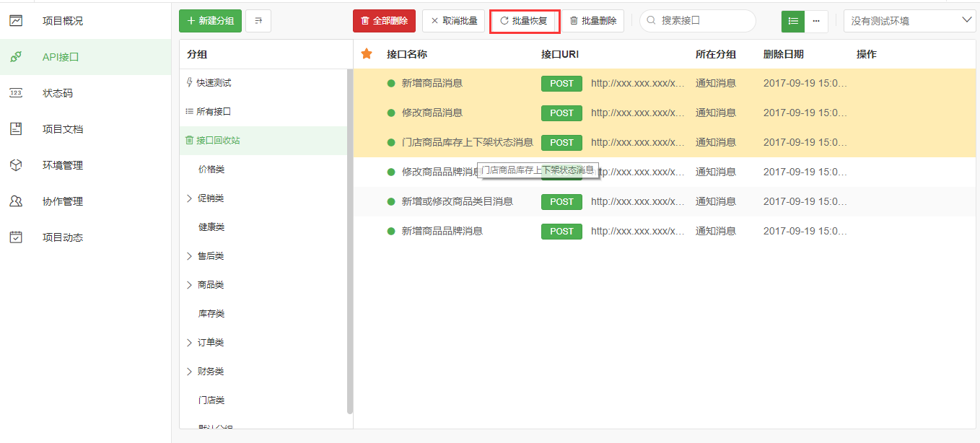
Task: Toggle the favorite star in the table header
Action: (366, 53)
